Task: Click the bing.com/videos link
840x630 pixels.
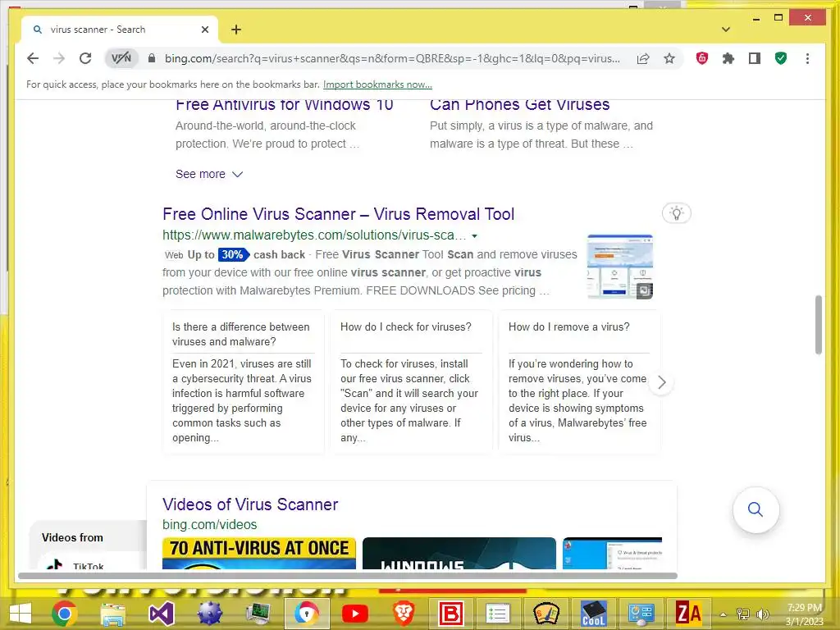Action: pyautogui.click(x=209, y=524)
